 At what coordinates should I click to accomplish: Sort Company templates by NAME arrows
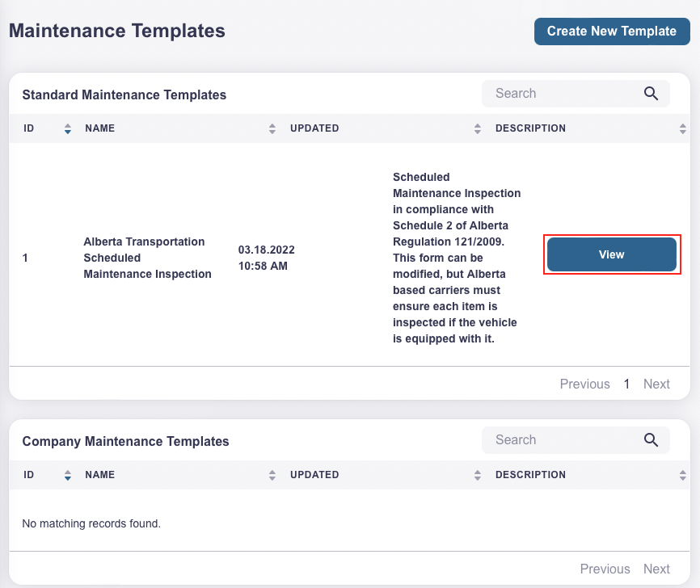(x=272, y=475)
